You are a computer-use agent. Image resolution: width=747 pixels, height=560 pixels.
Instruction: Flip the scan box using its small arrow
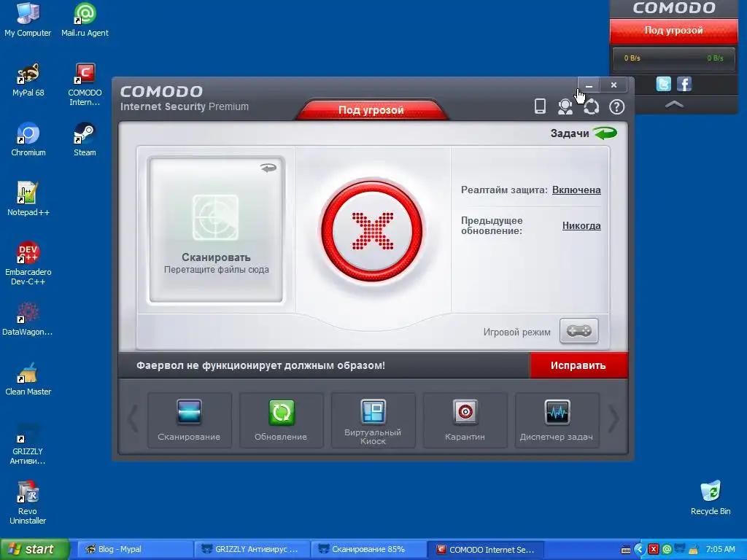[268, 168]
